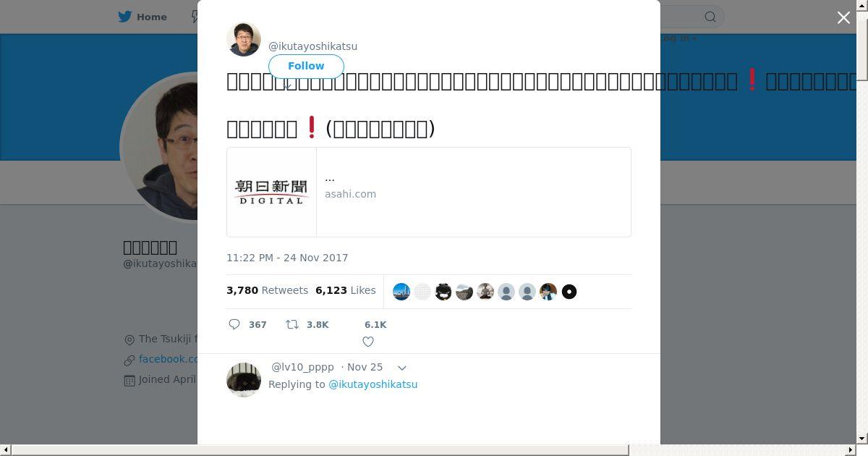
Task: Open the @lv10_pppp profile link
Action: pyautogui.click(x=302, y=367)
